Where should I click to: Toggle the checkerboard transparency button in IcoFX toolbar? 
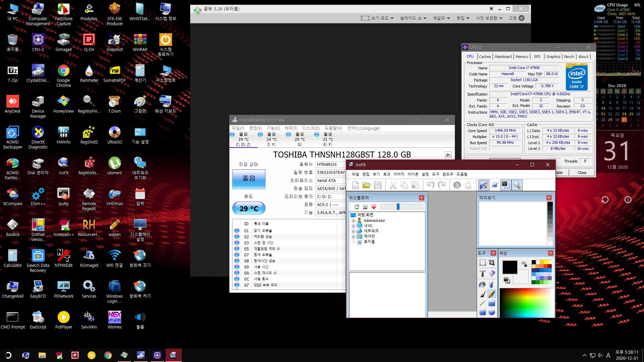pos(484,185)
